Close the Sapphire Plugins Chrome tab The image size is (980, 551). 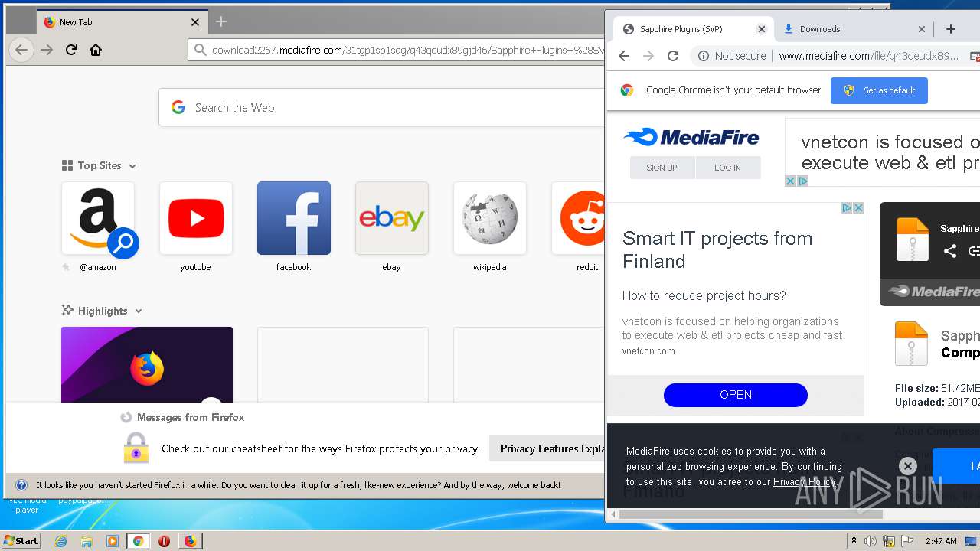coord(761,29)
